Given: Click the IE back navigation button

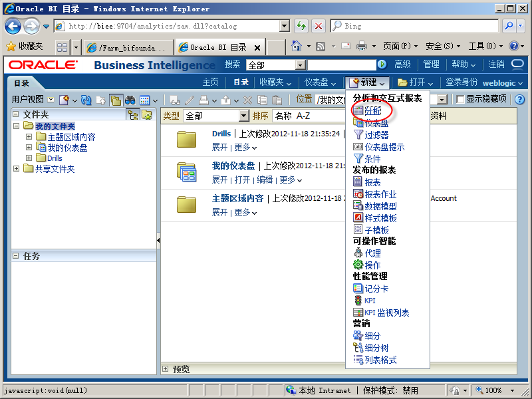Looking at the screenshot, I should click(x=13, y=26).
